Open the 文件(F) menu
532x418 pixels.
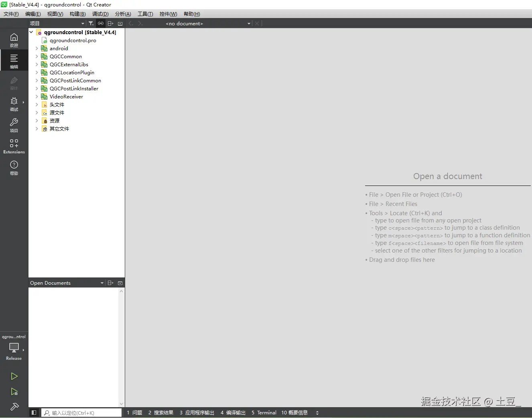click(11, 14)
